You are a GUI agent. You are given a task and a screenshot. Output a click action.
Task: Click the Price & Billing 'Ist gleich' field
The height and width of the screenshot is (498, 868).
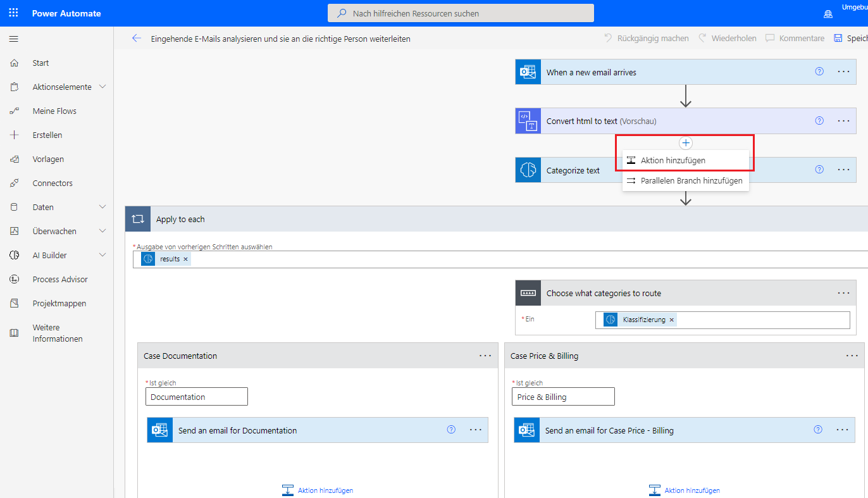[563, 397]
